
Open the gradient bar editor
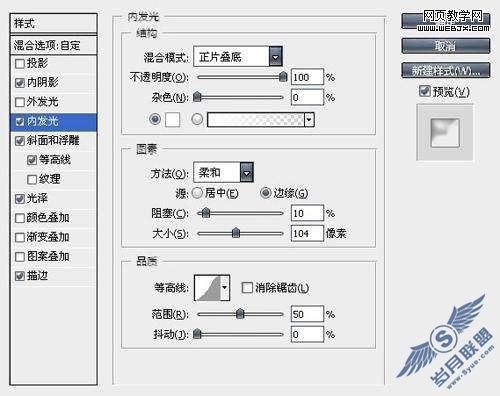point(256,119)
